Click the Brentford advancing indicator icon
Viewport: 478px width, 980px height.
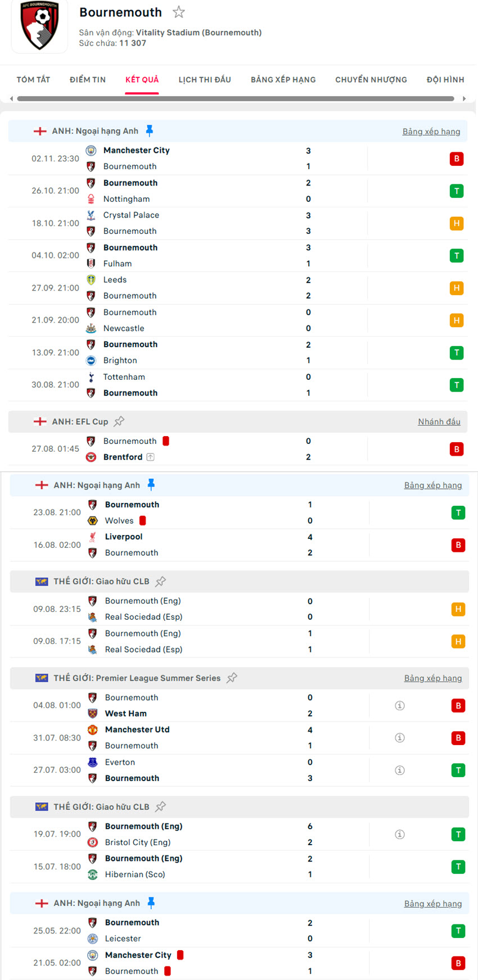click(x=150, y=457)
